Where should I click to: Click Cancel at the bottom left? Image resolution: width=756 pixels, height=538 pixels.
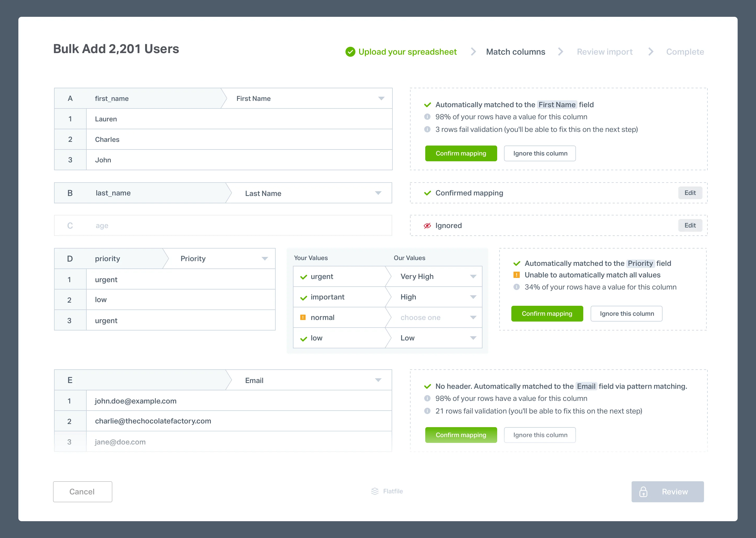(x=82, y=492)
